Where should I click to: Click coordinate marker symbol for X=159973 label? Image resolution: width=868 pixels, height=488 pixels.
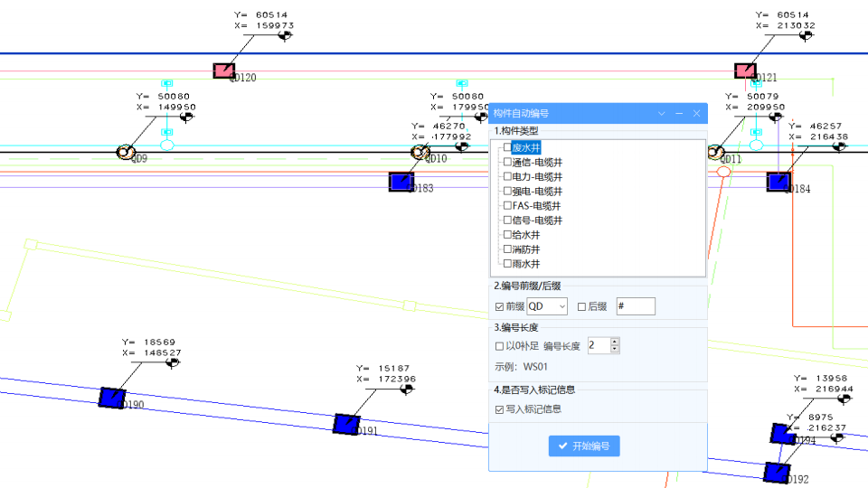285,35
